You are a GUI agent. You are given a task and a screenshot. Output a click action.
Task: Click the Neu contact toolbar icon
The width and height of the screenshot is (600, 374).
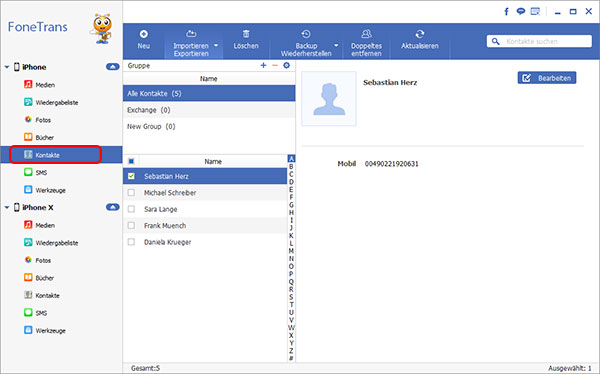[143, 34]
